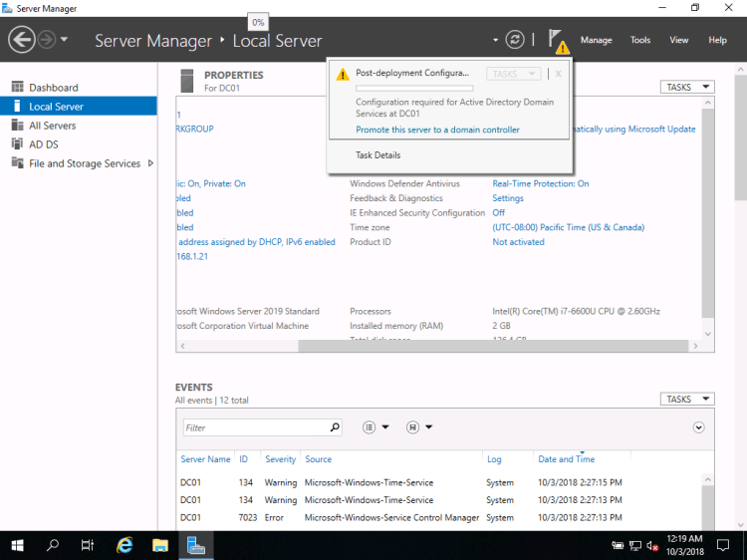Open All Servers in sidebar

52,126
